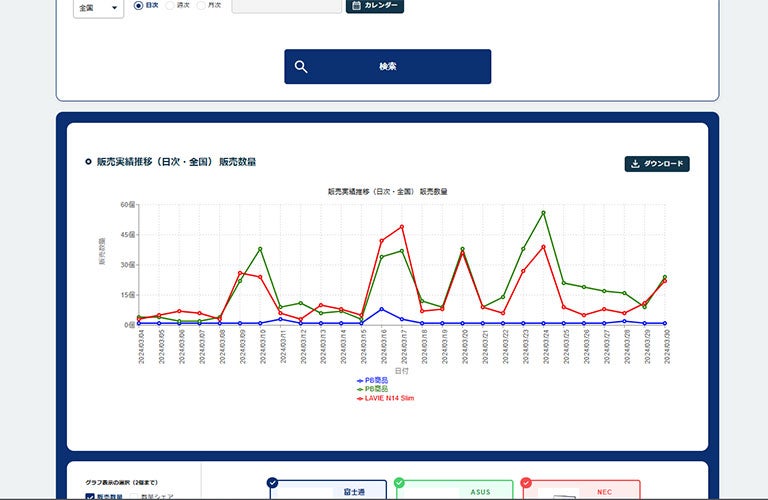Toggle the 数量シェア checkbox
The width and height of the screenshot is (768, 500).
134,497
